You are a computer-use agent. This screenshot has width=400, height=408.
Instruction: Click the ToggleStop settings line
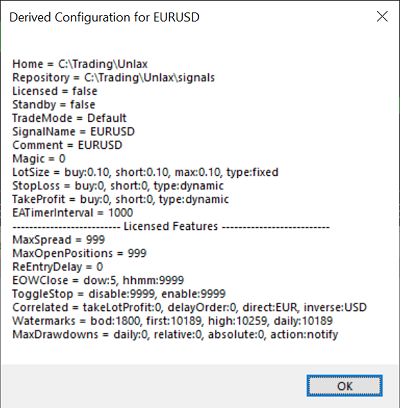[119, 294]
